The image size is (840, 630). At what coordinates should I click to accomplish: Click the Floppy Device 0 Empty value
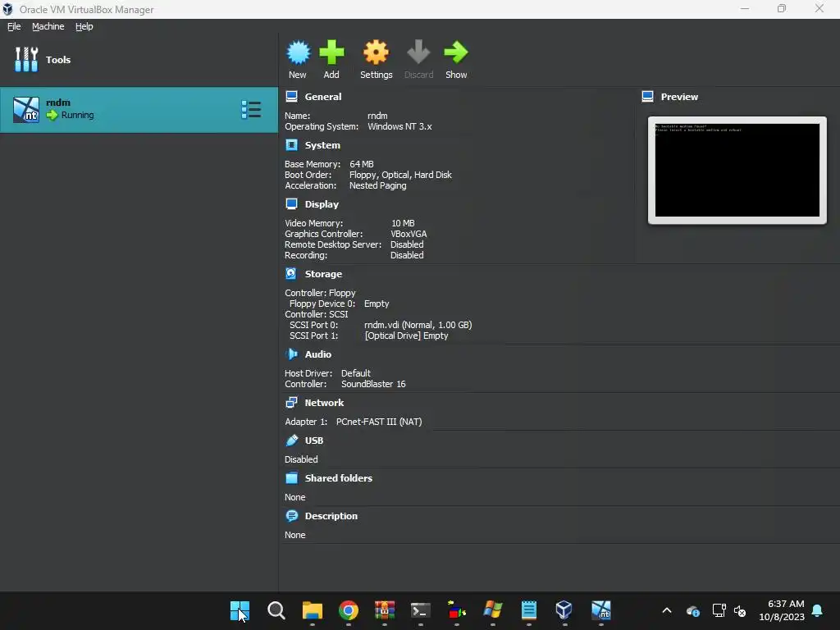[x=377, y=304]
